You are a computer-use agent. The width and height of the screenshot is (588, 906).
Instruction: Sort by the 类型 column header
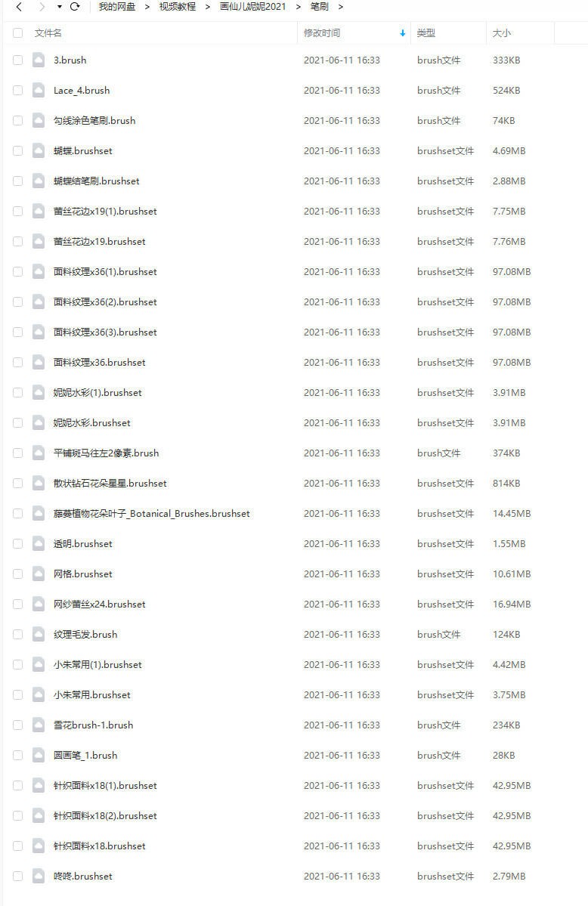tap(426, 33)
